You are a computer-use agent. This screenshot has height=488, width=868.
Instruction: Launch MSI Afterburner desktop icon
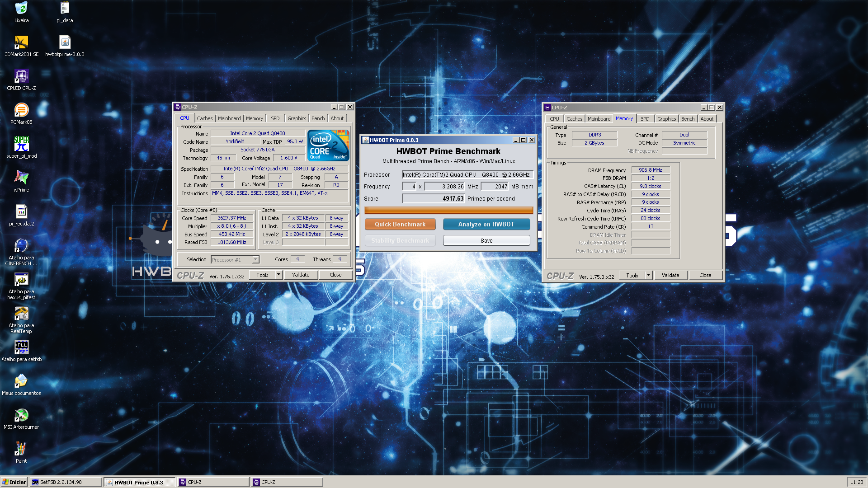click(21, 415)
